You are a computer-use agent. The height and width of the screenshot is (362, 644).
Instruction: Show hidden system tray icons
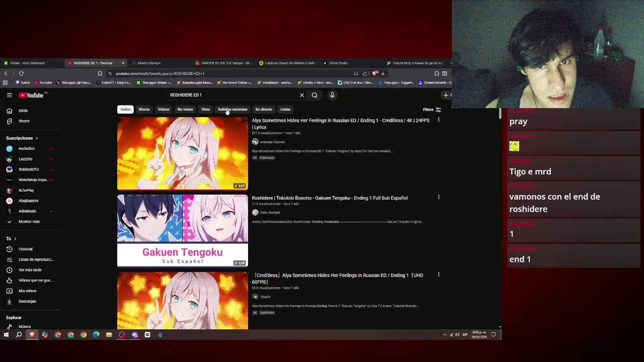(444, 335)
